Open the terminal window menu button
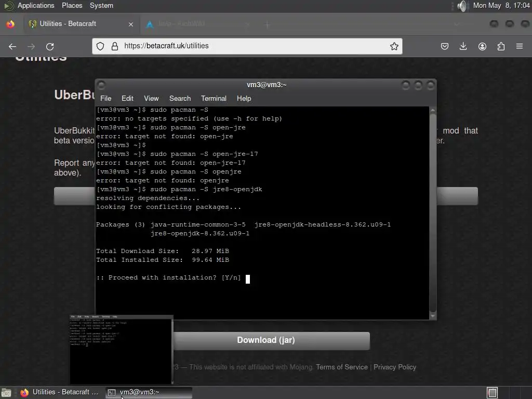532x399 pixels. pos(101,85)
